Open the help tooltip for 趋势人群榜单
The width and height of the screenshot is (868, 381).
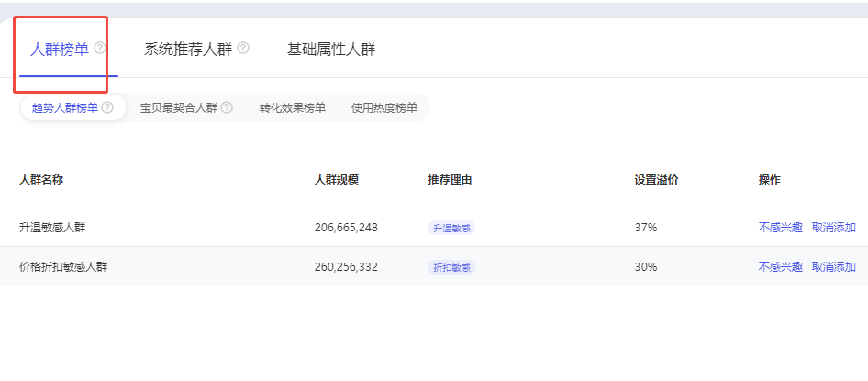tap(107, 108)
